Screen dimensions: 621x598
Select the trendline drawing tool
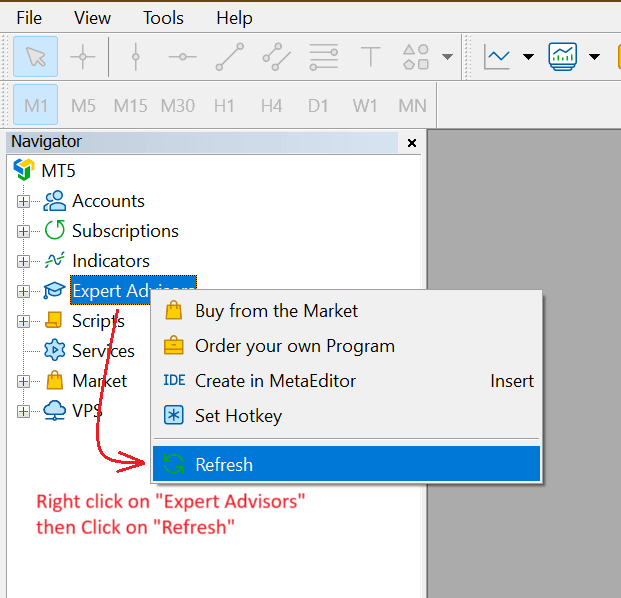coord(230,57)
